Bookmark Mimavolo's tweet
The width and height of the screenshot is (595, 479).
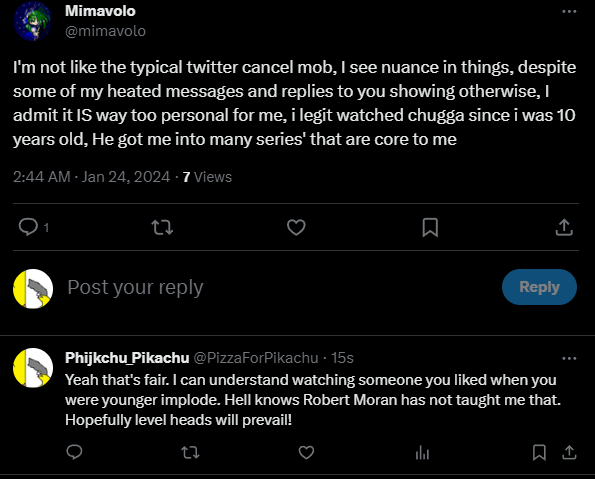click(x=430, y=227)
